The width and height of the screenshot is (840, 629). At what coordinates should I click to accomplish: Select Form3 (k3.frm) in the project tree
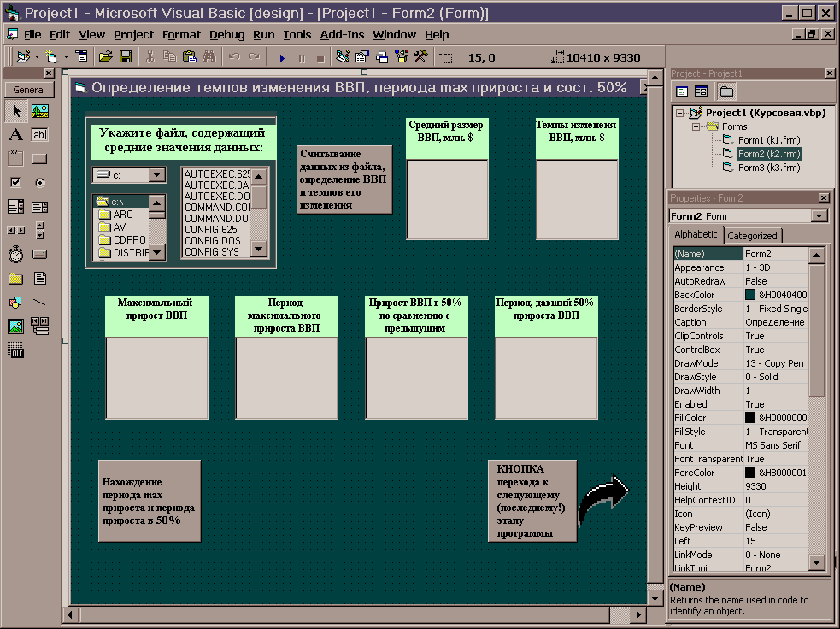[768, 168]
